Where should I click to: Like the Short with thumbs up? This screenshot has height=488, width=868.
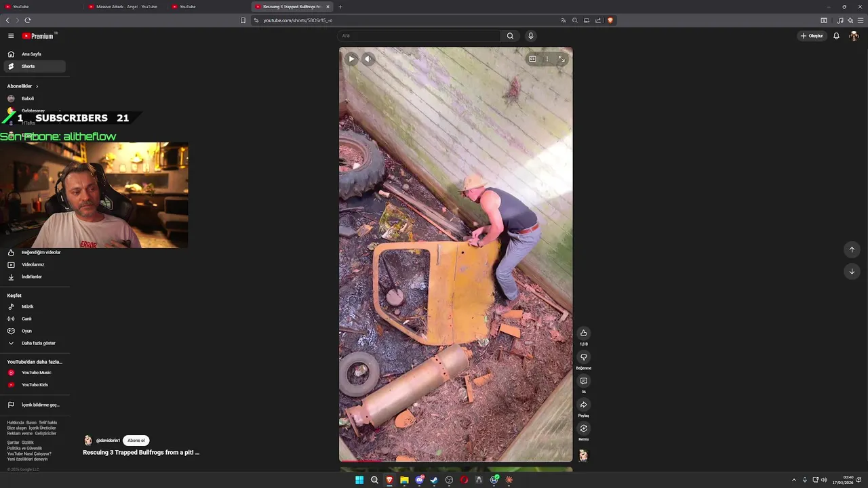583,333
